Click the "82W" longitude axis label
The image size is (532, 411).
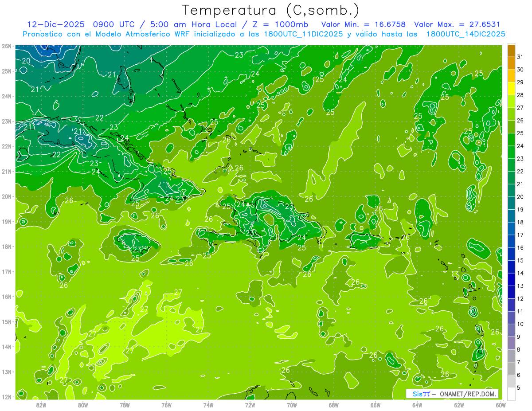tap(41, 405)
